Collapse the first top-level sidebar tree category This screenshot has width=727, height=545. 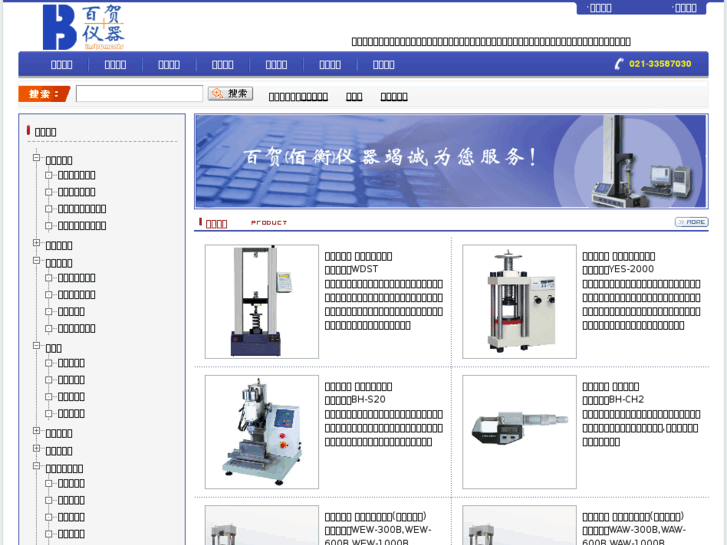(37, 158)
